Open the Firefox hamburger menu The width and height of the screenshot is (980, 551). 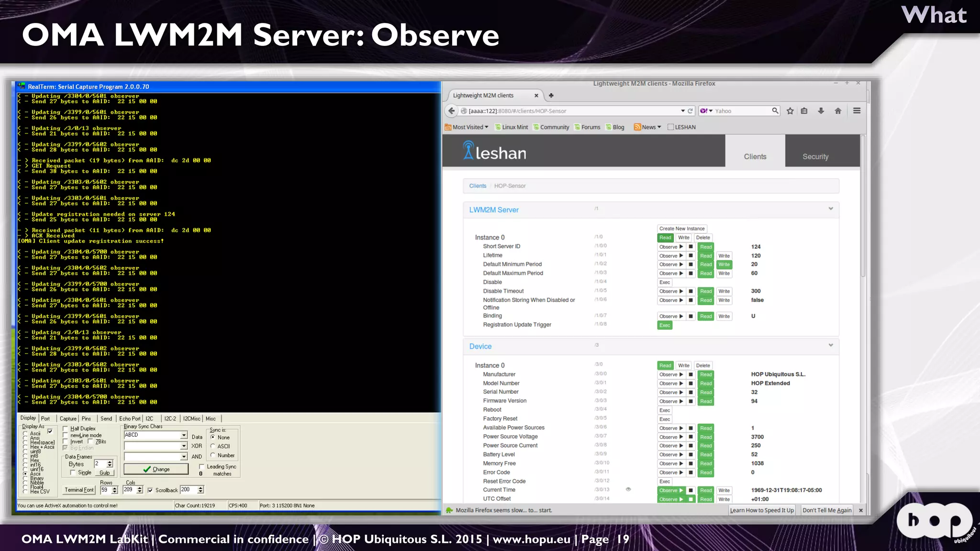tap(857, 111)
